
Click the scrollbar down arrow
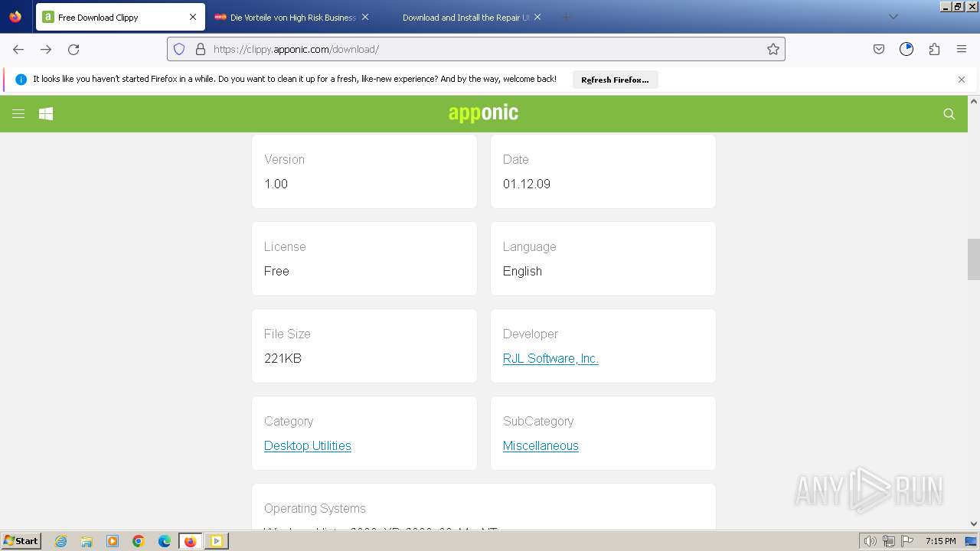coord(974,524)
